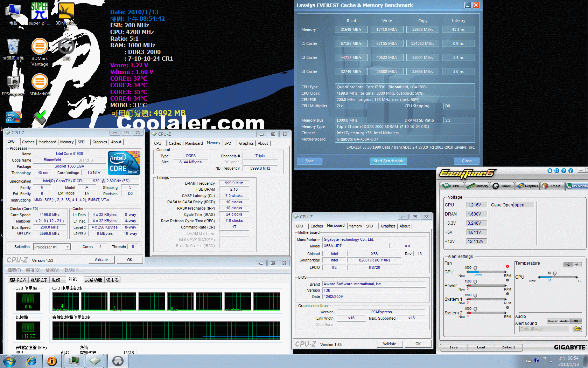Screen dimensions: 588x368
Task: Open ET6 steering wheel desktop icon
Action: (x=66, y=49)
